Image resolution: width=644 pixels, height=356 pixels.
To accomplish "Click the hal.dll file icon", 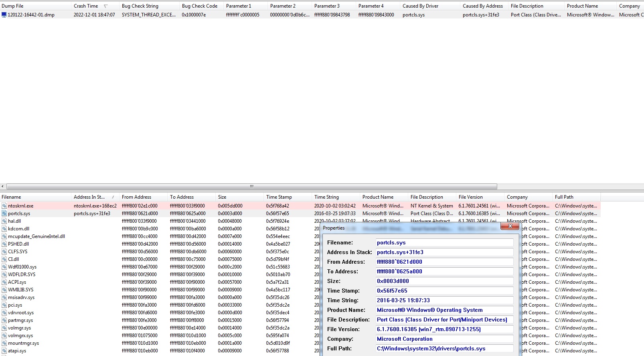I will tap(4, 221).
